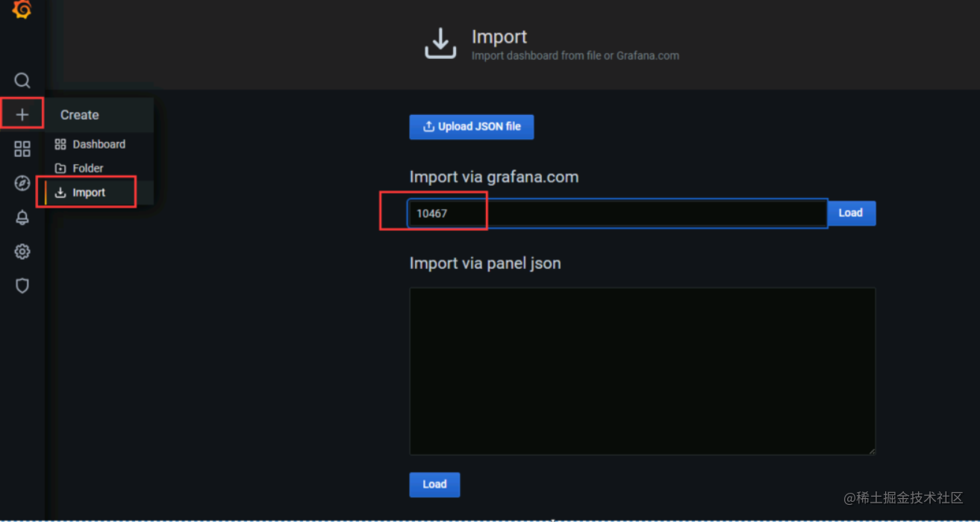Click the Upload JSON file button

tap(471, 126)
